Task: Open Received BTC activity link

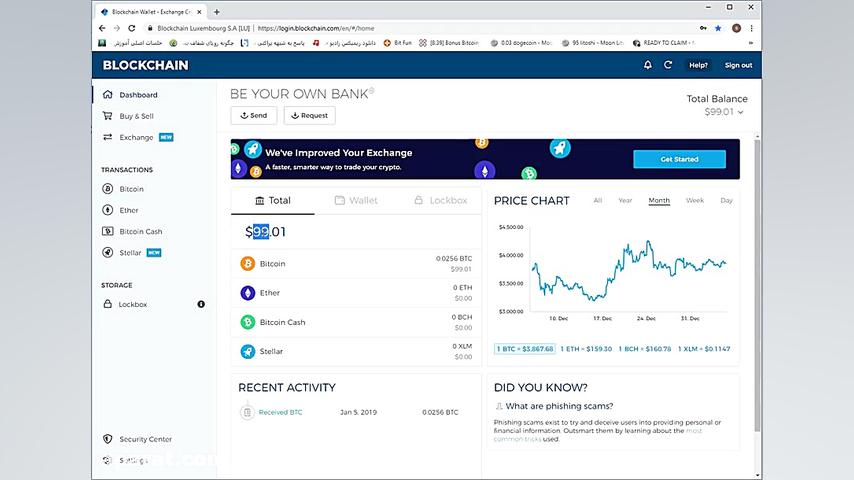Action: click(x=280, y=412)
